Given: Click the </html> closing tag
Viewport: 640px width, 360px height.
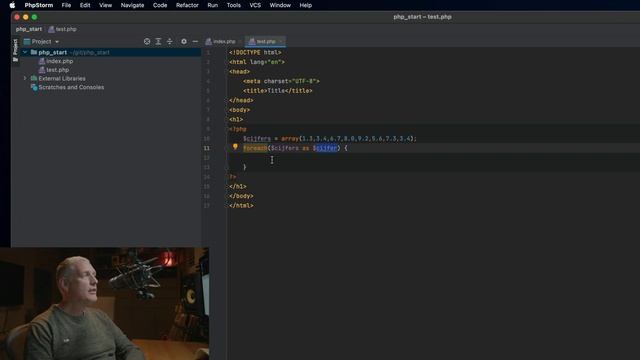Looking at the screenshot, I should pos(241,206).
